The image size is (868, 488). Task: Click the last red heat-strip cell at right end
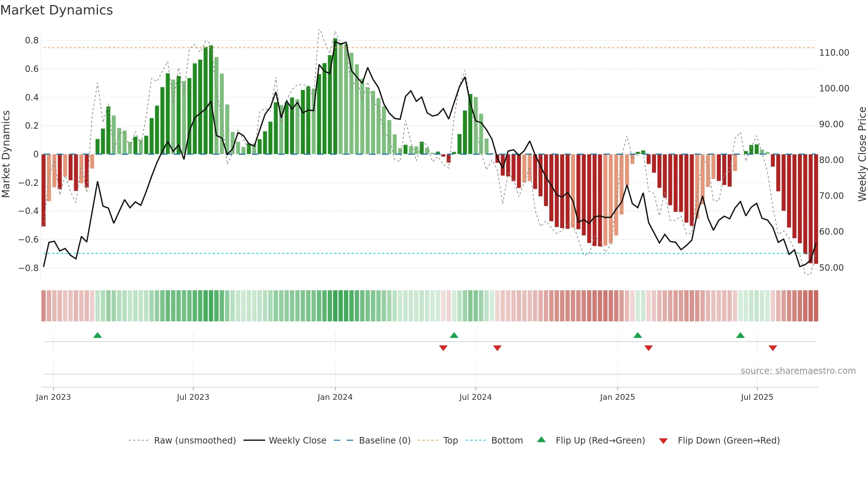[x=816, y=306]
